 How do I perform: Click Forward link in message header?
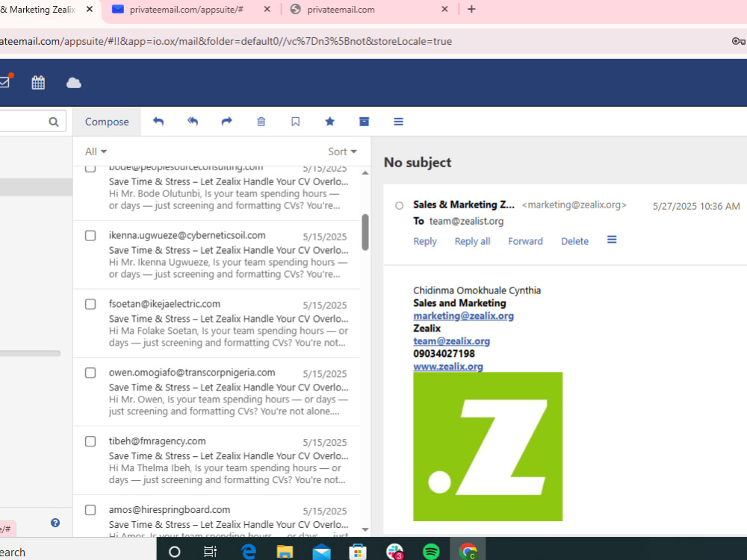click(x=525, y=241)
